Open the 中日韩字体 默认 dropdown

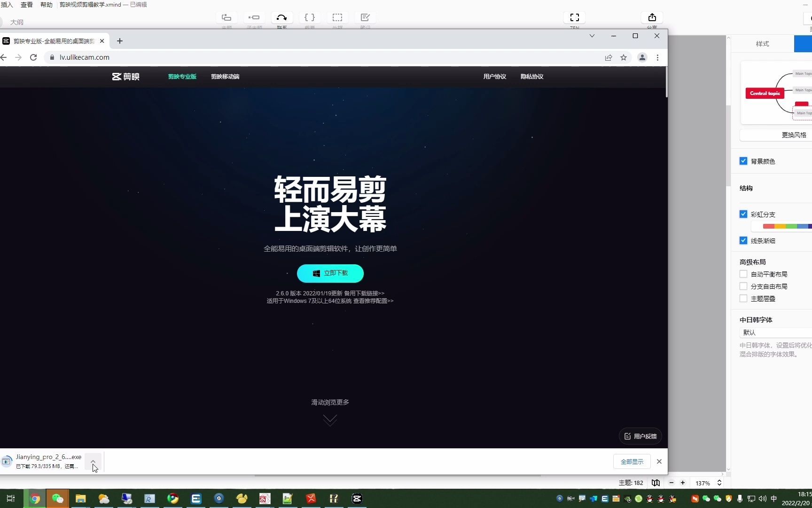coord(775,332)
